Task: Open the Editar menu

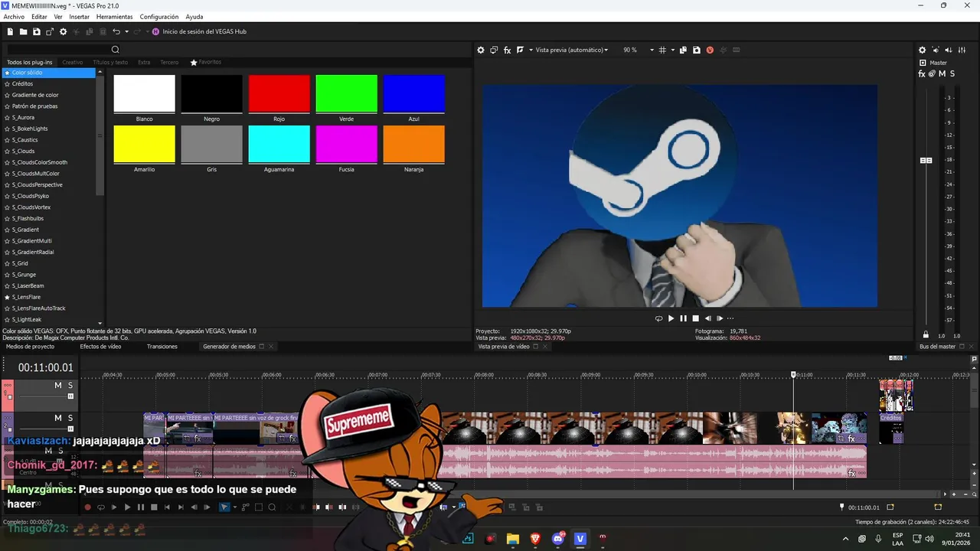Action: (x=39, y=16)
